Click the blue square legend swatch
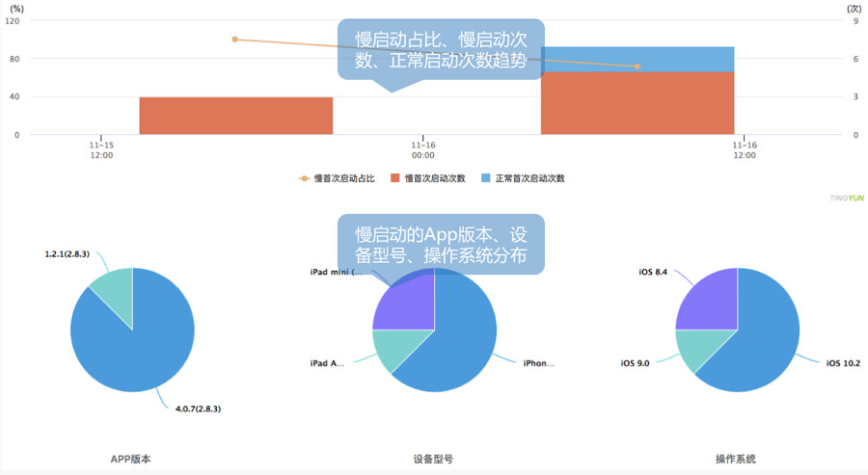Image resolution: width=868 pixels, height=475 pixels. coord(485,178)
